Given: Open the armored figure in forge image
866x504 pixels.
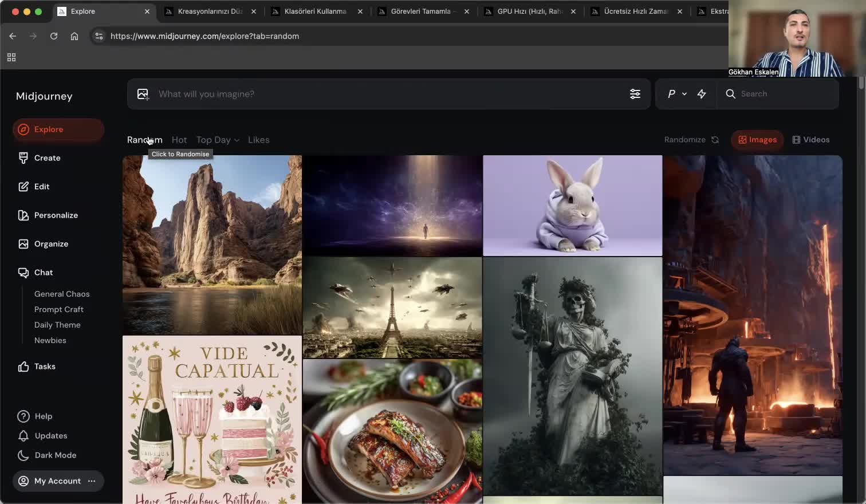Looking at the screenshot, I should (x=753, y=315).
